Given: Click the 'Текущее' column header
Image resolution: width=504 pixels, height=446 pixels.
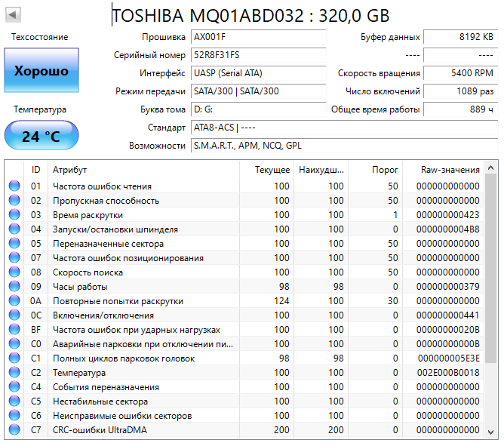Looking at the screenshot, I should pyautogui.click(x=266, y=170).
